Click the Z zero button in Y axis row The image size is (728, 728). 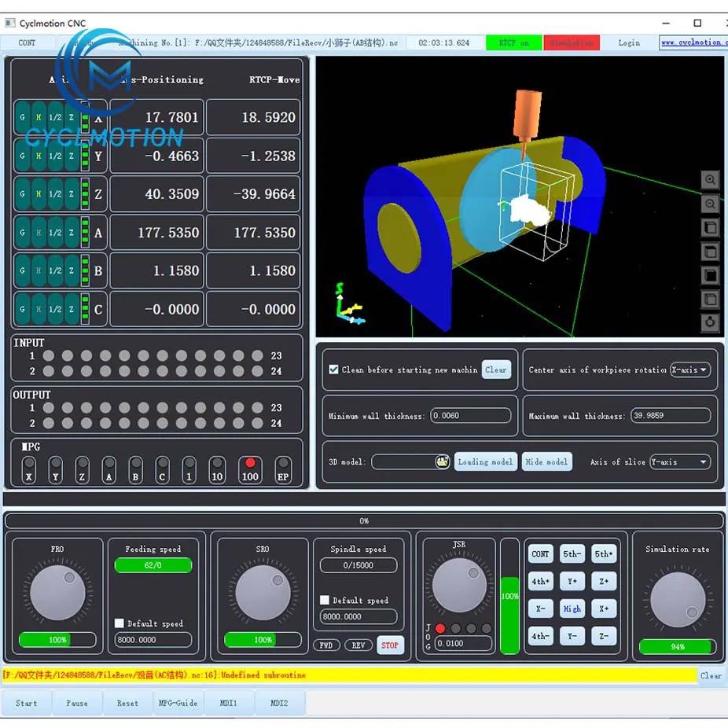coord(72,156)
